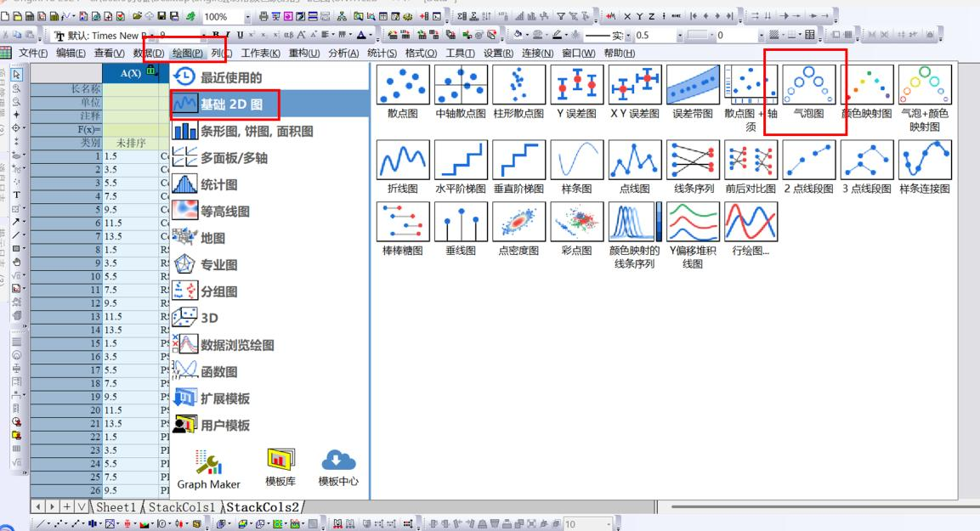Image resolution: width=980 pixels, height=531 pixels.
Task: Open the 多面板/多轴 category
Action: pyautogui.click(x=269, y=158)
